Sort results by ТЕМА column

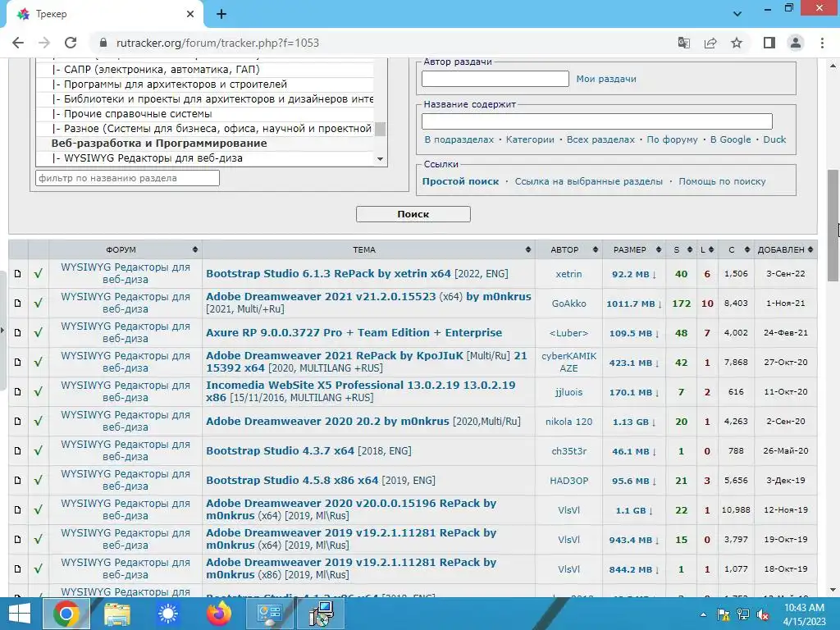point(368,249)
